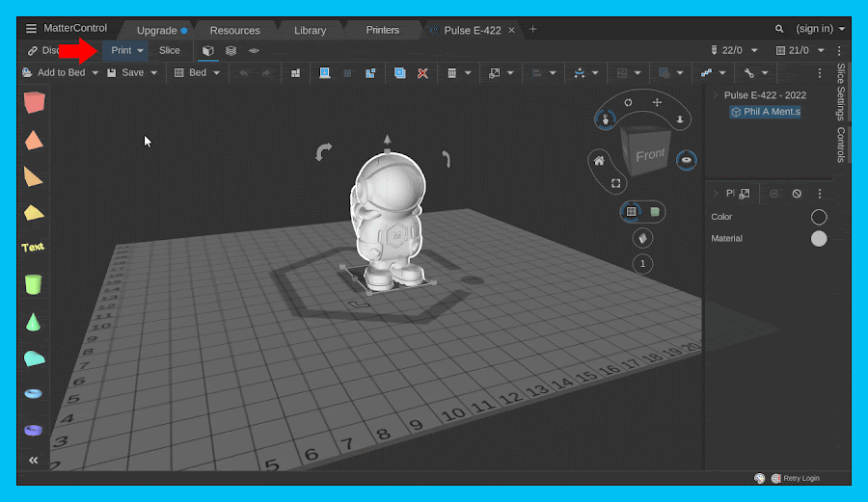Switch to layers view mode
This screenshot has width=868, height=502.
[x=231, y=50]
